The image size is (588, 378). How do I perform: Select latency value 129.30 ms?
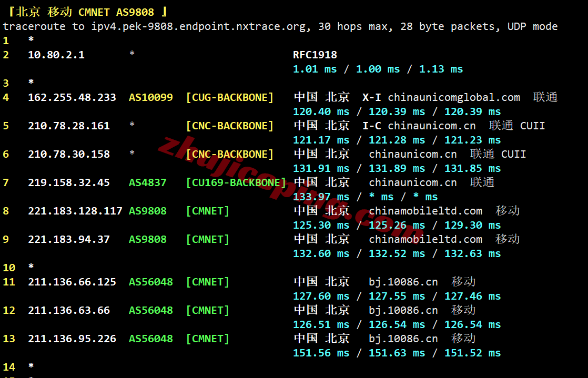tap(472, 226)
